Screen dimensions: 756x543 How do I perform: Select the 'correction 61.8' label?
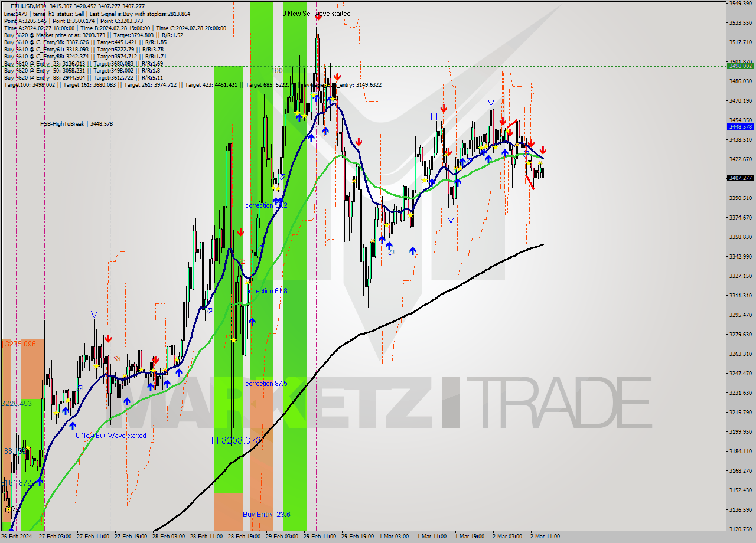point(266,291)
